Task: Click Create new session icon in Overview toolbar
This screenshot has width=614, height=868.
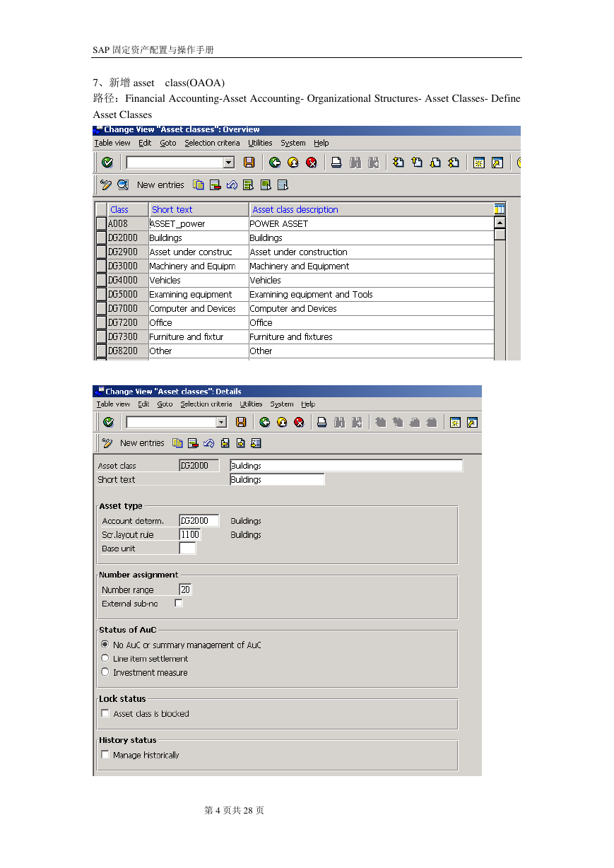Action: point(478,163)
